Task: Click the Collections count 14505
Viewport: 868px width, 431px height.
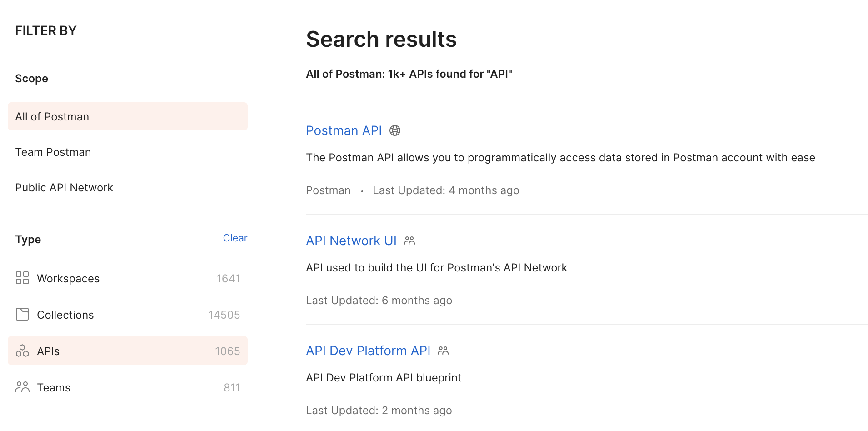Action: [224, 315]
